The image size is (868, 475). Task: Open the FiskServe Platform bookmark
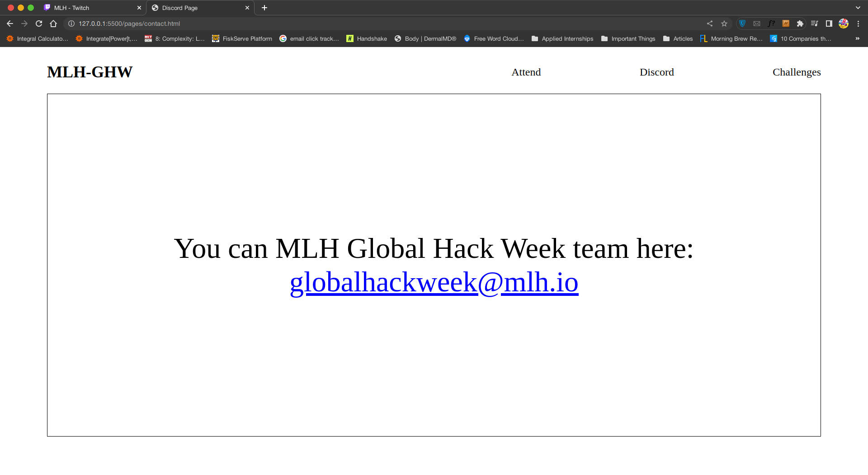point(242,38)
